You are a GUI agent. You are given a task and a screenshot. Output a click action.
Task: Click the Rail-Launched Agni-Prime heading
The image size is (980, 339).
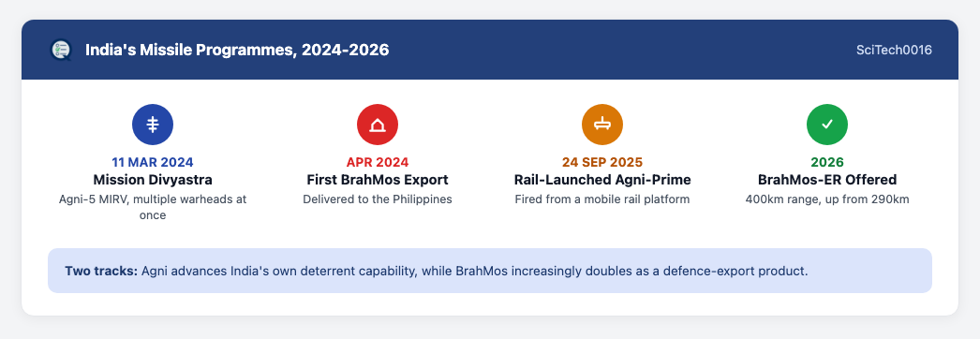click(x=601, y=180)
